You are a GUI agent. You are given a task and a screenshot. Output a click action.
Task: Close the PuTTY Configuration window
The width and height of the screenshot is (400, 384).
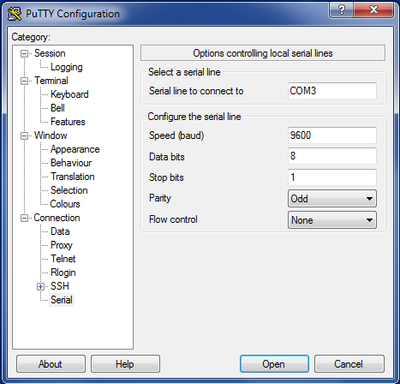pyautogui.click(x=374, y=10)
